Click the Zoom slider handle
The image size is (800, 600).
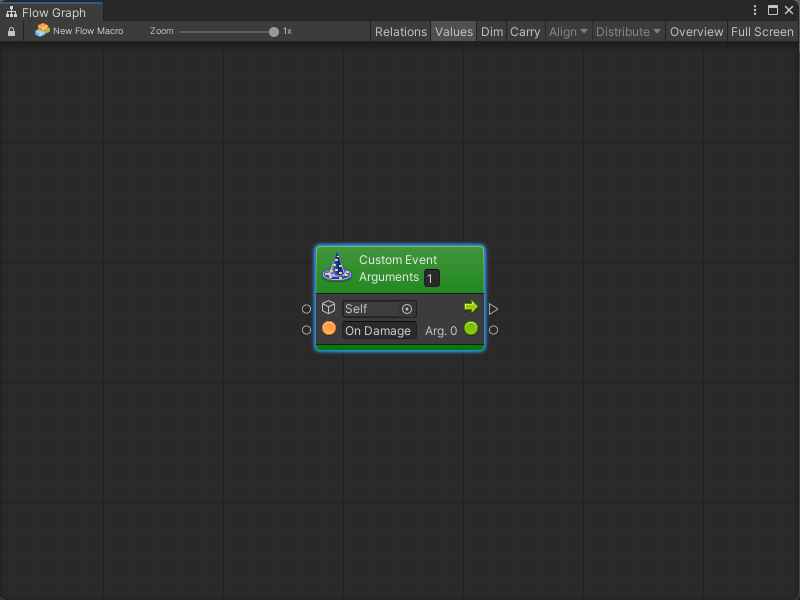pos(274,32)
